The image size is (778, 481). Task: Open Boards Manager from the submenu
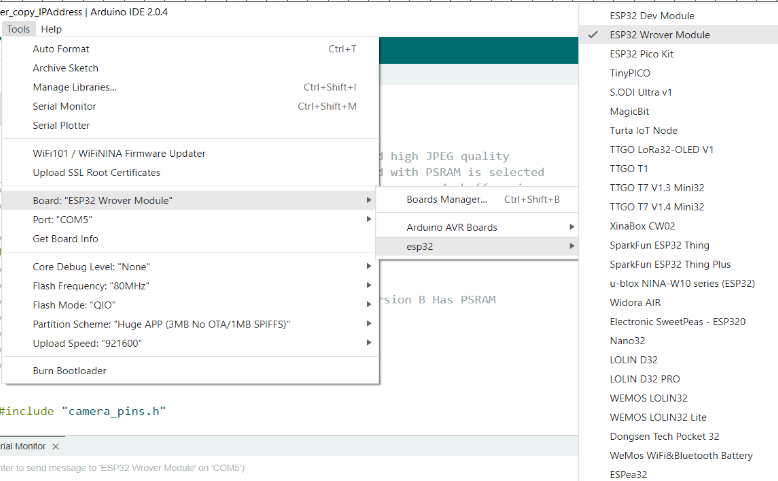coord(447,199)
